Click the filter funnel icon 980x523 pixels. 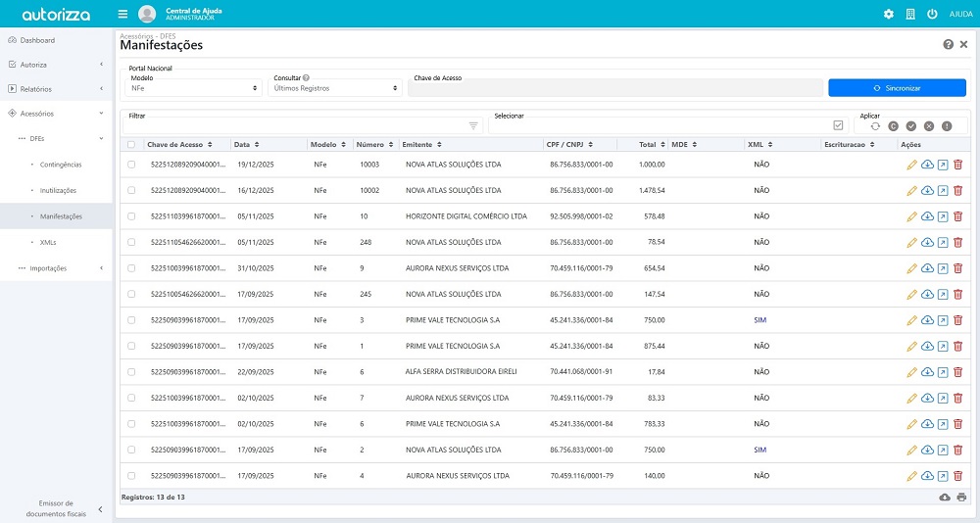473,125
